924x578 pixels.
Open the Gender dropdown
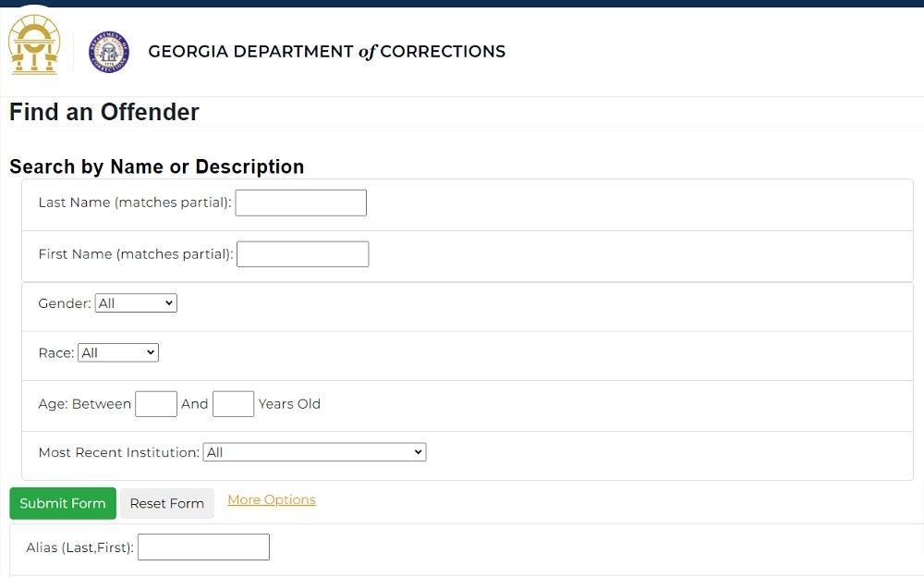coord(135,302)
